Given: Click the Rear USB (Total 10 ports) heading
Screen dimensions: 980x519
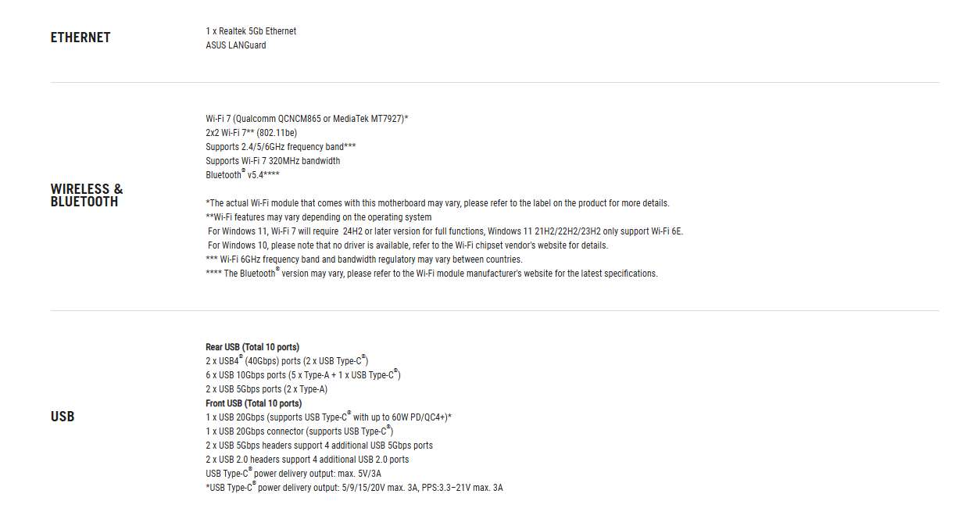Looking at the screenshot, I should pos(252,347).
